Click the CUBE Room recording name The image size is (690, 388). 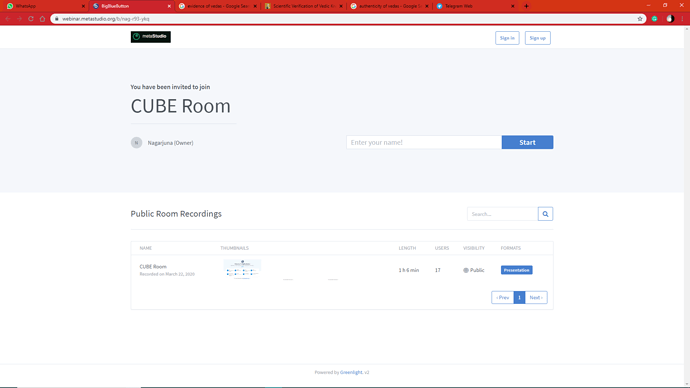click(153, 267)
